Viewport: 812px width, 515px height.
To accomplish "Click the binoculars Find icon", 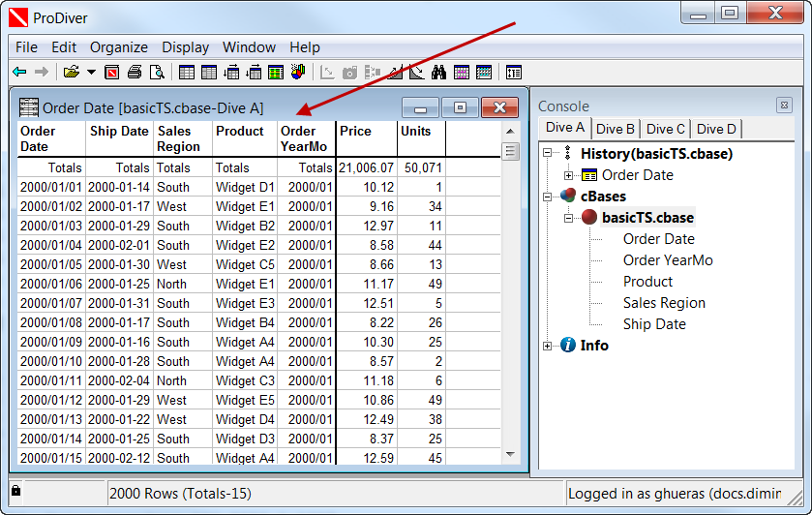I will coord(437,72).
